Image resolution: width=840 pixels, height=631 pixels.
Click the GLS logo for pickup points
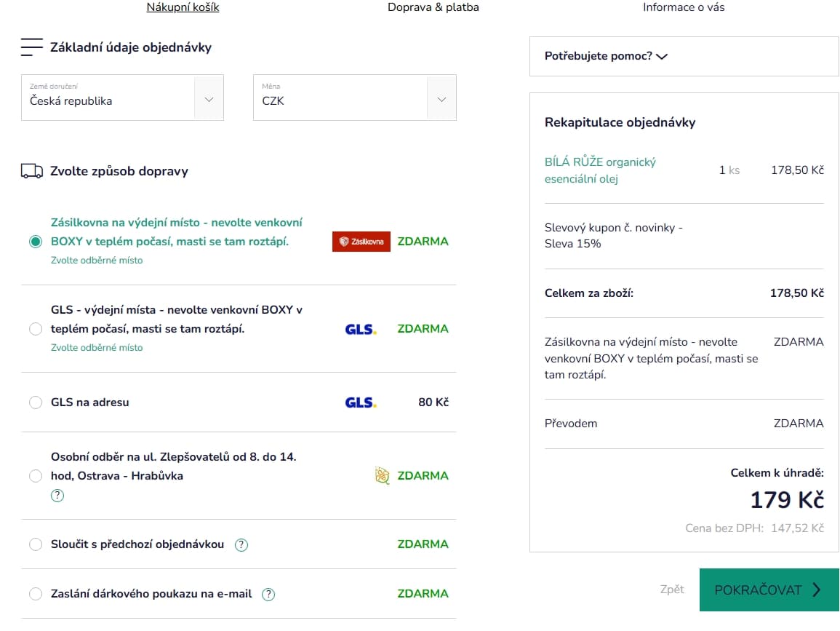click(x=360, y=329)
